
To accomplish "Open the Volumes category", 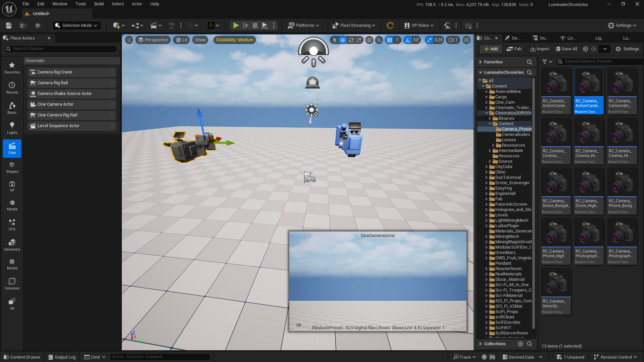I will pyautogui.click(x=12, y=284).
